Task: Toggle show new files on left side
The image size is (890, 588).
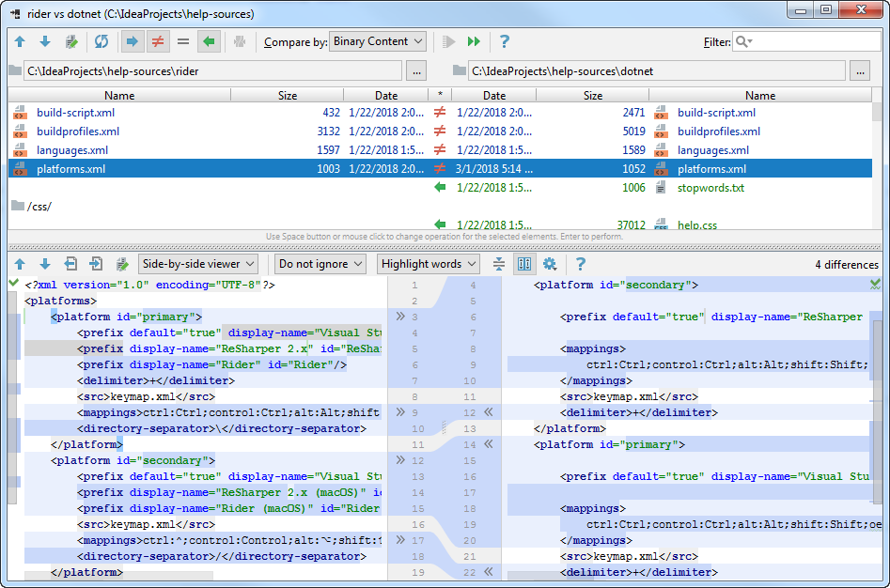Action: coord(133,41)
